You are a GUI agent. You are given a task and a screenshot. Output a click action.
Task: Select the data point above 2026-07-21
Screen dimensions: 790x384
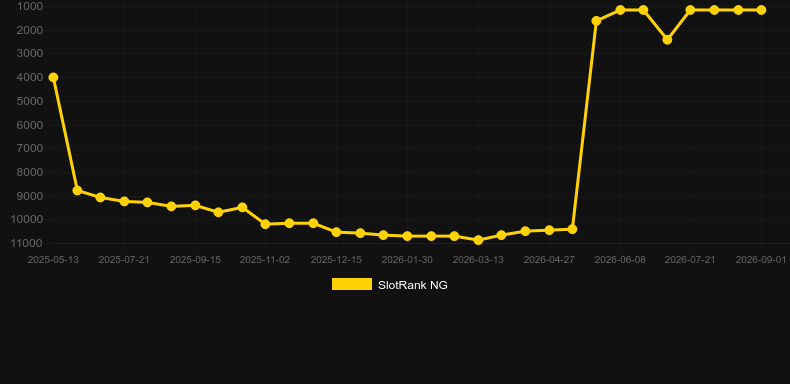pyautogui.click(x=690, y=10)
